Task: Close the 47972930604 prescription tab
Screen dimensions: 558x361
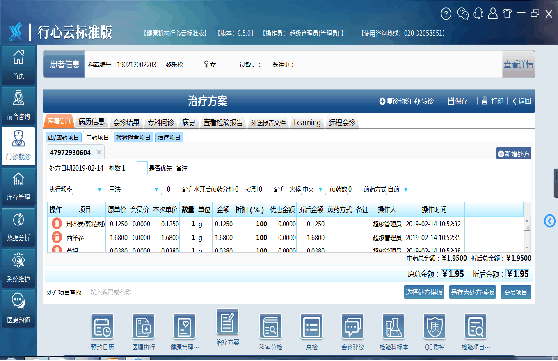Action: pyautogui.click(x=99, y=152)
